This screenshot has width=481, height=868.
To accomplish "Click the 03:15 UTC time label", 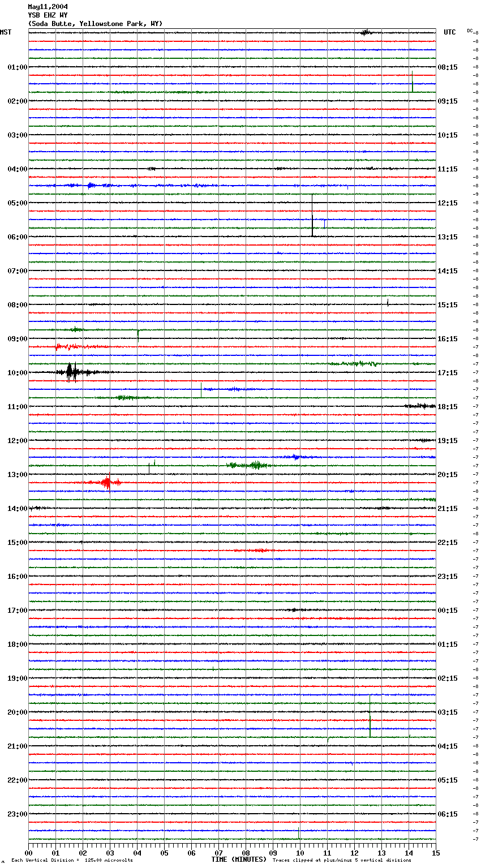I will pyautogui.click(x=448, y=712).
